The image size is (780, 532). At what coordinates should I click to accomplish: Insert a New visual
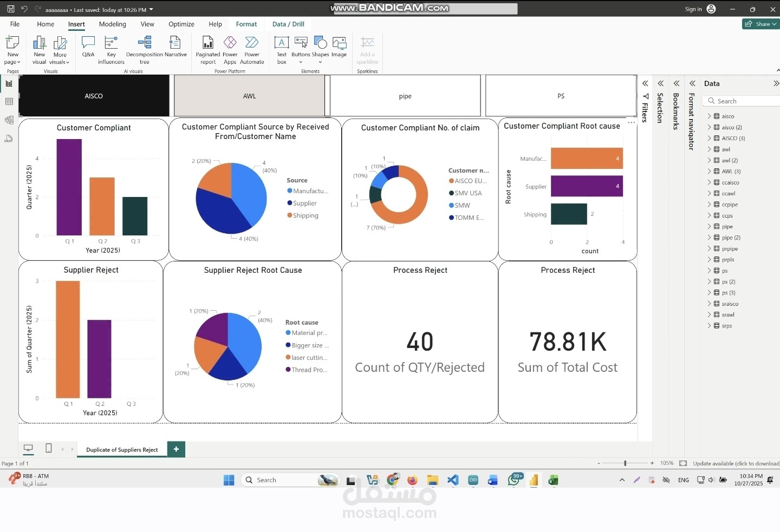click(x=39, y=50)
